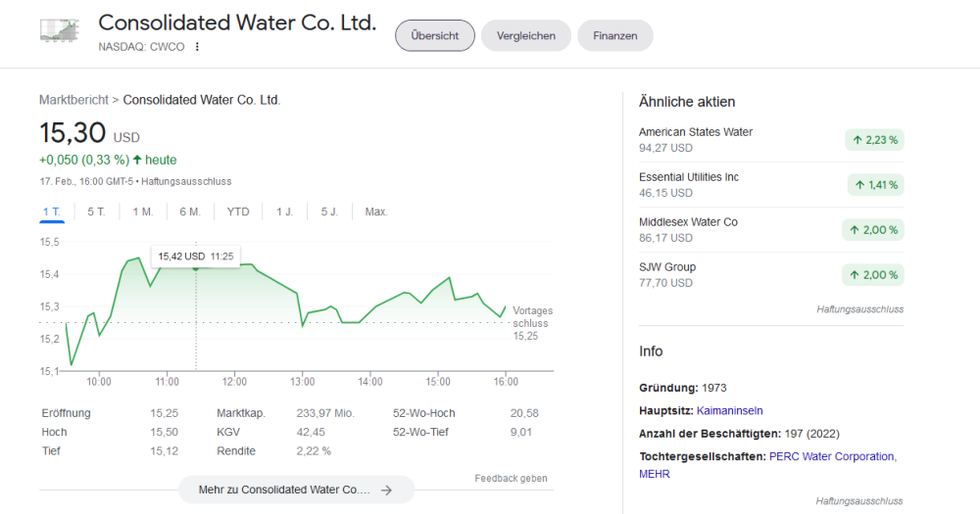The width and height of the screenshot is (980, 514).
Task: Select the Max. chart time range
Action: (x=376, y=211)
